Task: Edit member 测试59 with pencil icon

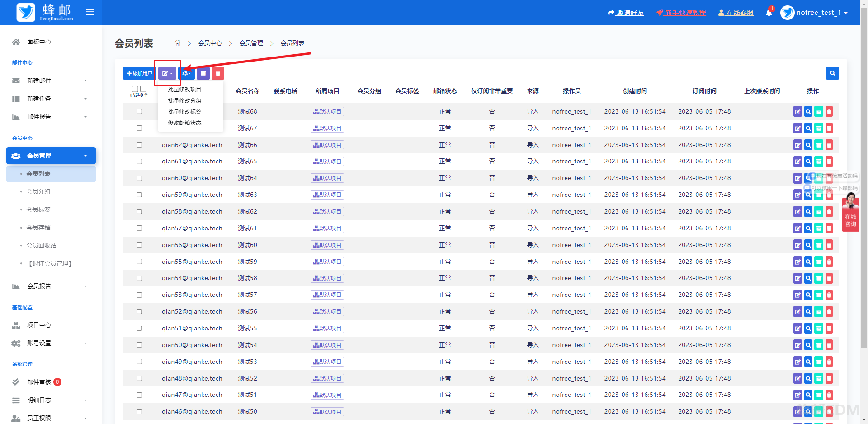Action: (x=797, y=262)
